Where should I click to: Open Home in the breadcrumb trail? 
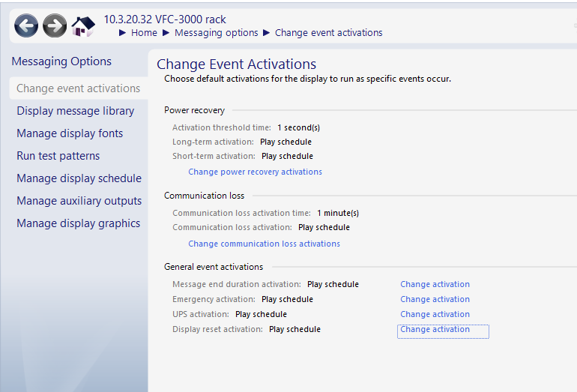144,33
